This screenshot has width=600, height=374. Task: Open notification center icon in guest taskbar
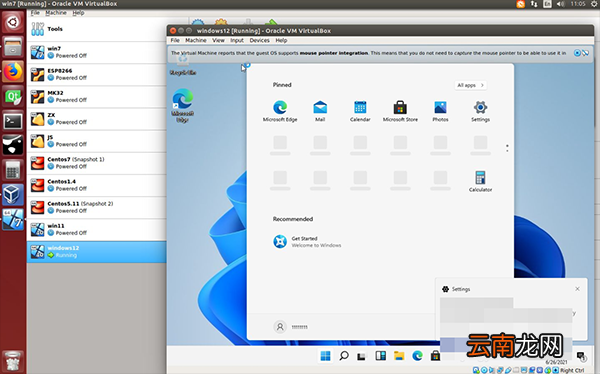coord(581,356)
